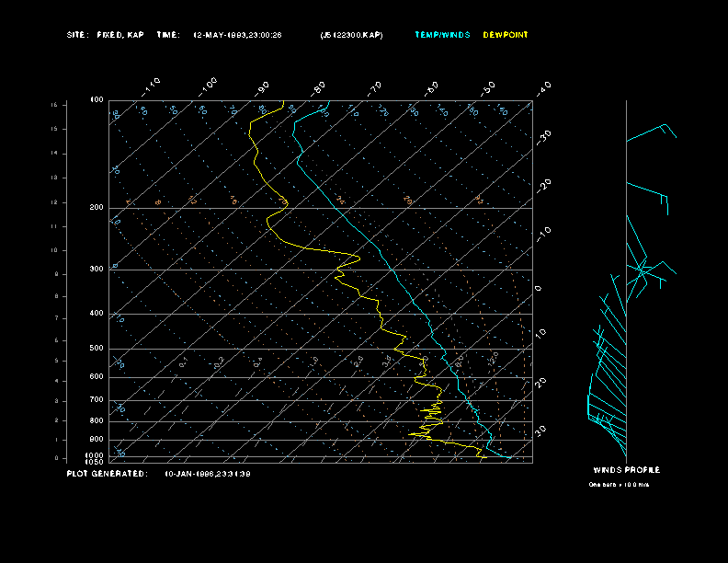The width and height of the screenshot is (728, 563).
Task: Click the 16 km height scale label
Action: click(54, 105)
